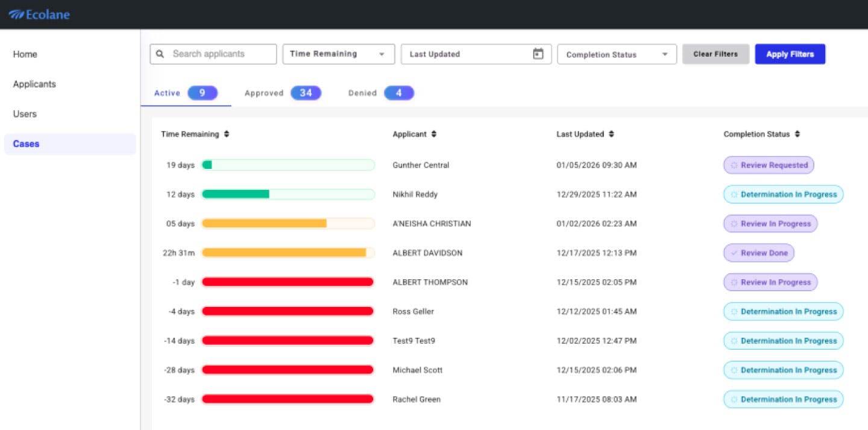Open the calendar picker for Last Updated filter
The image size is (868, 430).
539,54
